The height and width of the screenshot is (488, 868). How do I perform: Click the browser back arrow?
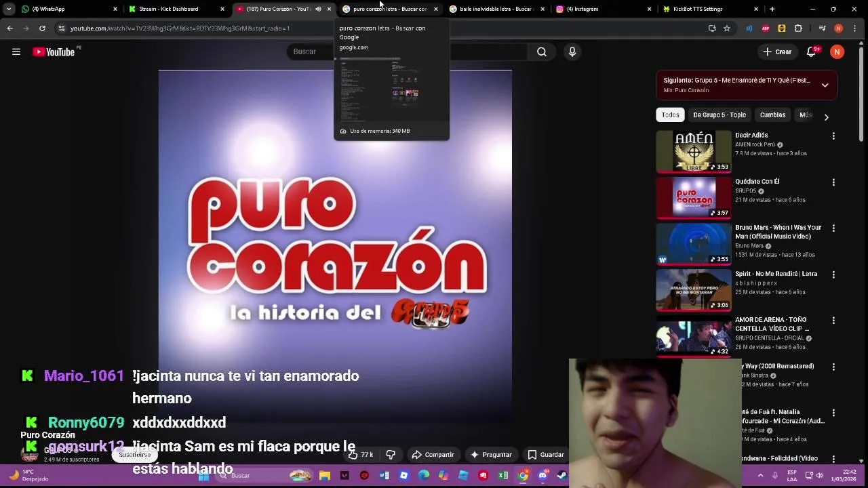coord(9,28)
